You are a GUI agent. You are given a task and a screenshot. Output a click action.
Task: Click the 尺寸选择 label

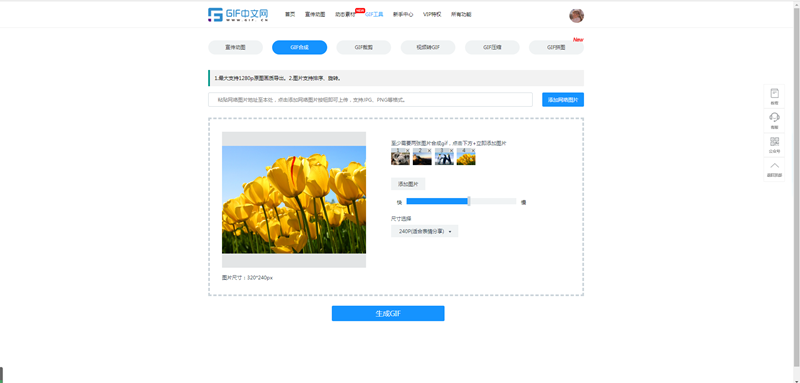(x=401, y=218)
